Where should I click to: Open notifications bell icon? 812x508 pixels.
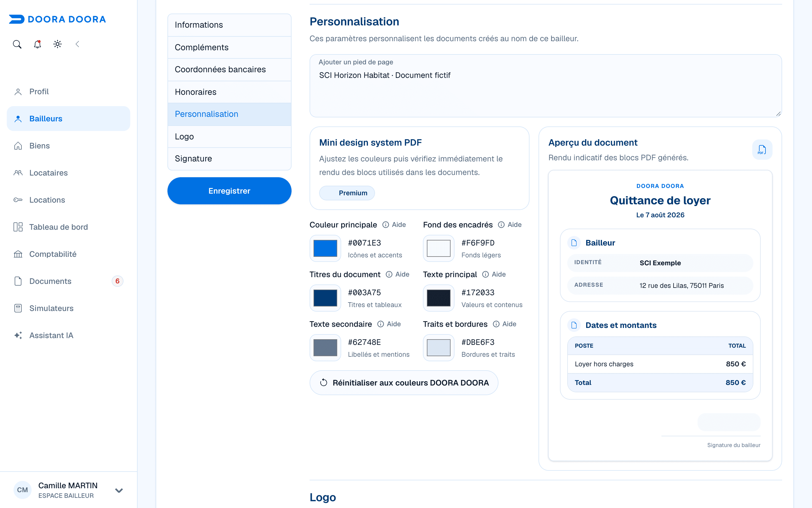click(37, 44)
